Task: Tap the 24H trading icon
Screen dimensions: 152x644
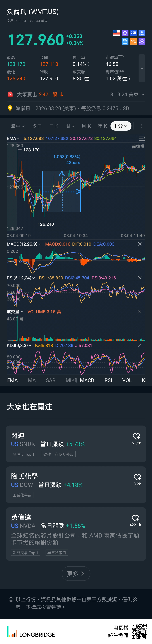Action: click(x=134, y=33)
